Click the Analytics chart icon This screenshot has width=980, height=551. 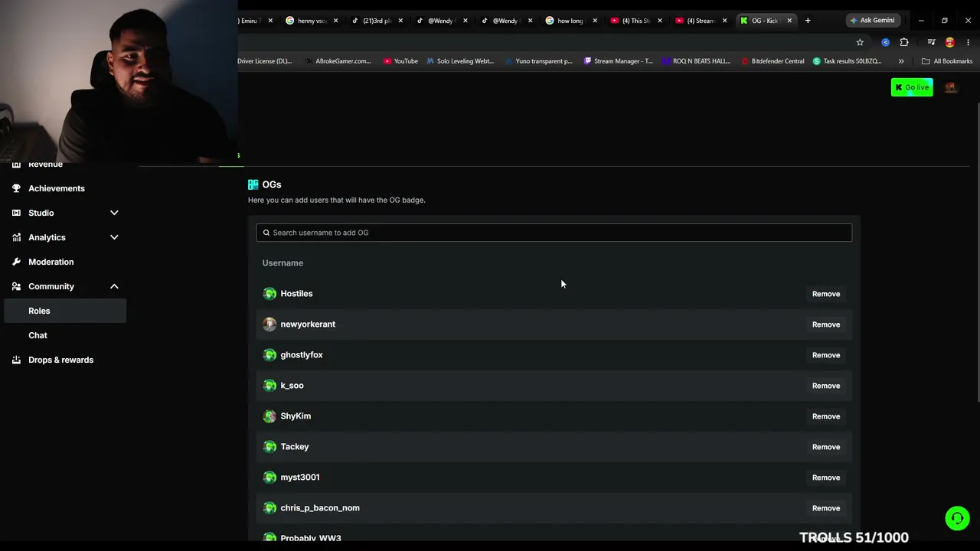click(x=16, y=237)
